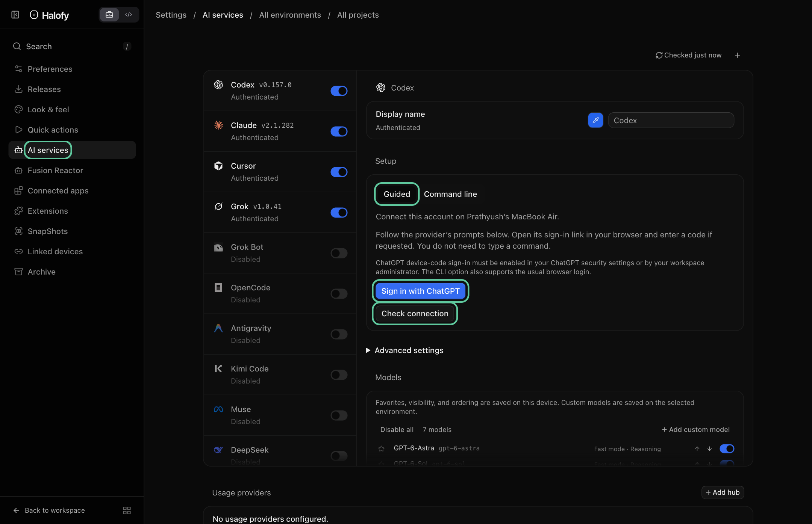Click the SnapShots camera icon
The image size is (812, 524).
click(x=18, y=231)
